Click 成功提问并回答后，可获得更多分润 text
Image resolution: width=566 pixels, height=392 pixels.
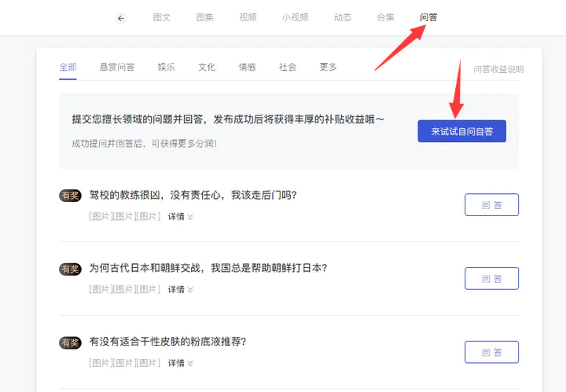coord(144,144)
